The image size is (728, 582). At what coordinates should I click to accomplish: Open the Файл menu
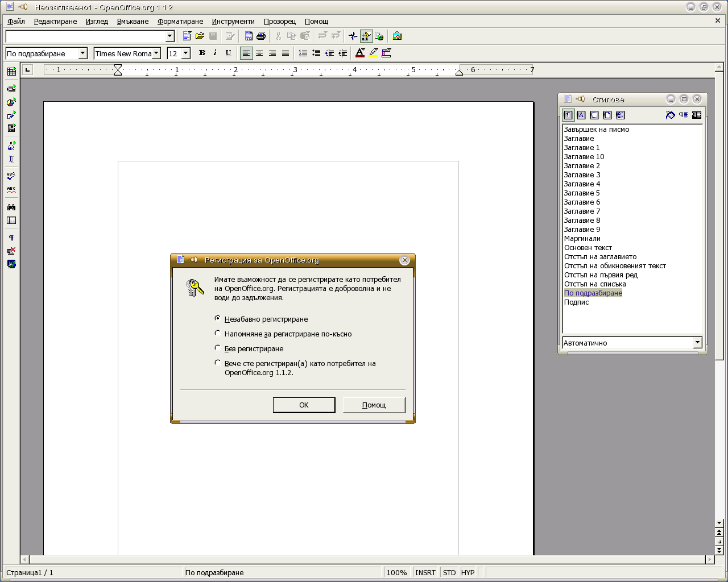tap(16, 22)
